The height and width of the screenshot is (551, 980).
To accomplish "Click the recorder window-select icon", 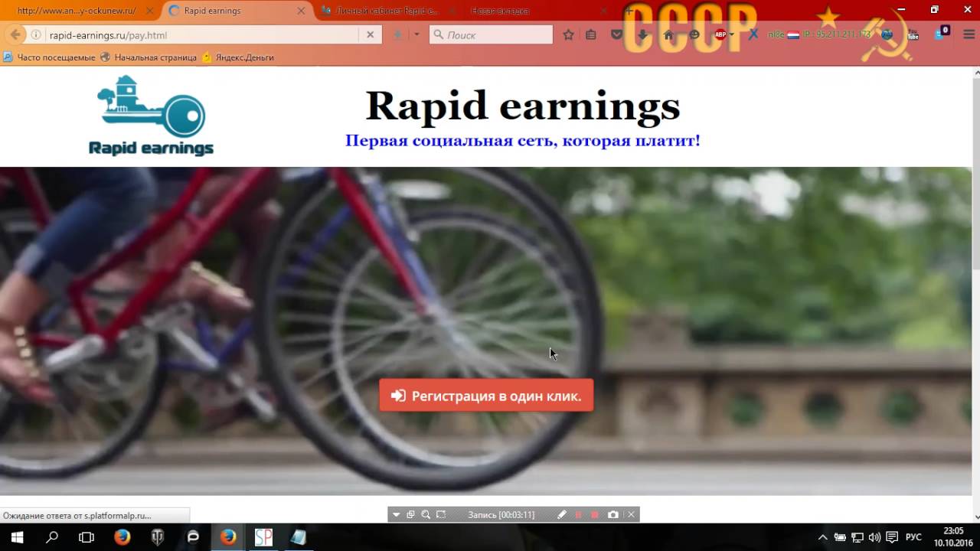I will (x=411, y=515).
